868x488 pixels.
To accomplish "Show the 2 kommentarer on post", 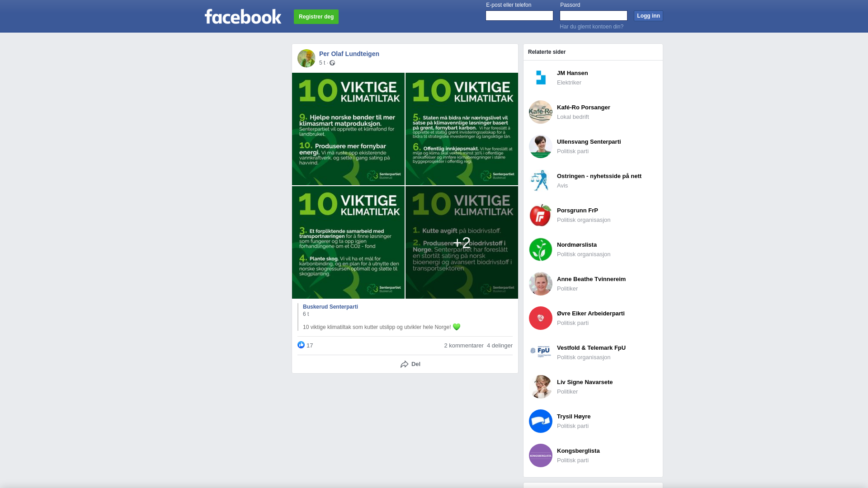I will [x=464, y=346].
